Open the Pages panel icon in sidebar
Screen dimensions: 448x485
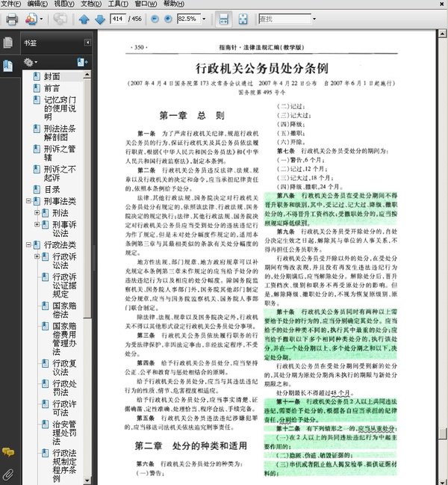click(7, 43)
